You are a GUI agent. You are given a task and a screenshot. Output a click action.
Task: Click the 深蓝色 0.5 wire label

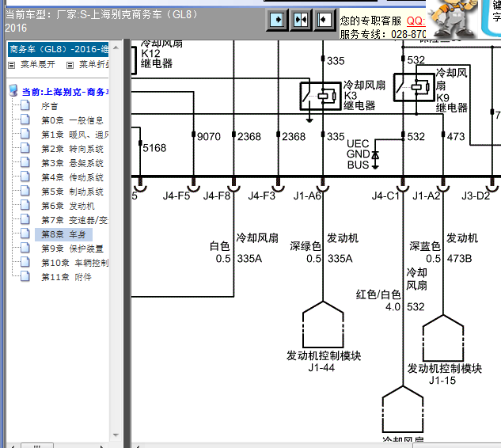click(425, 252)
